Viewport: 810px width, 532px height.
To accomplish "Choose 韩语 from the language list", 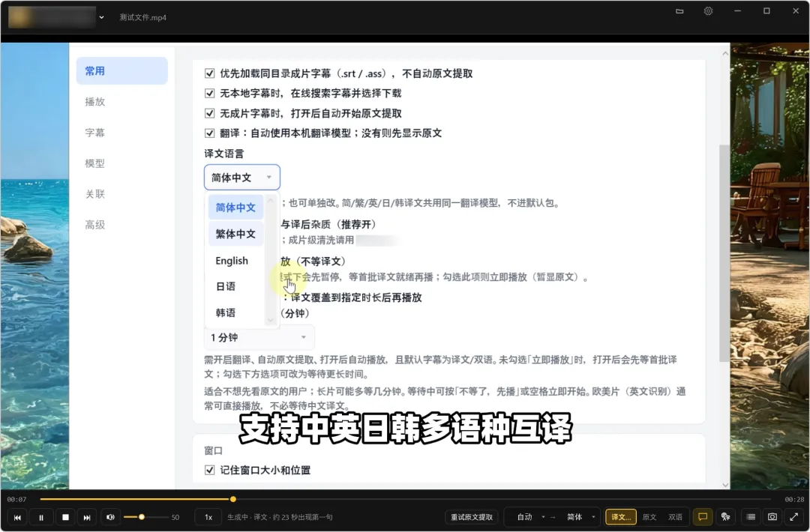I will coord(236,312).
